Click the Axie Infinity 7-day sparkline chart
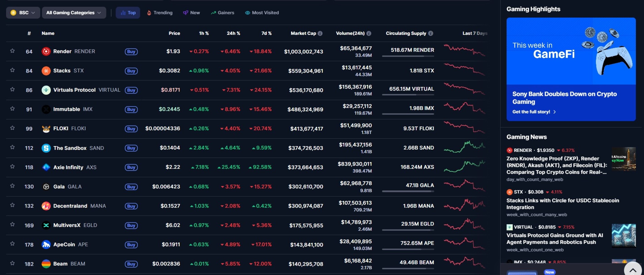 coord(465,167)
